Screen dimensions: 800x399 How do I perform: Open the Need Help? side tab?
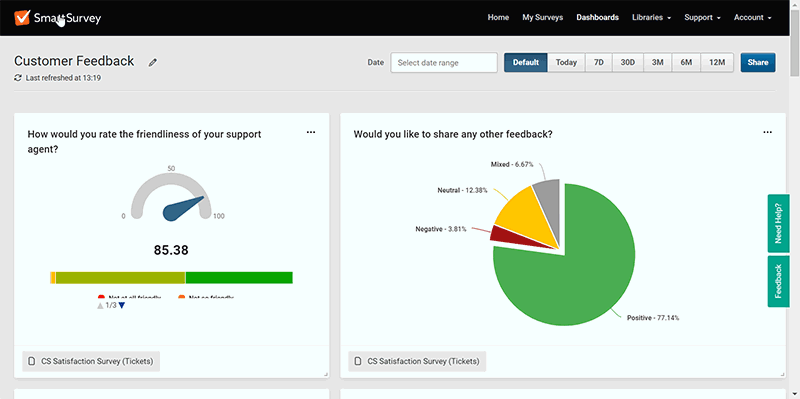tap(778, 223)
